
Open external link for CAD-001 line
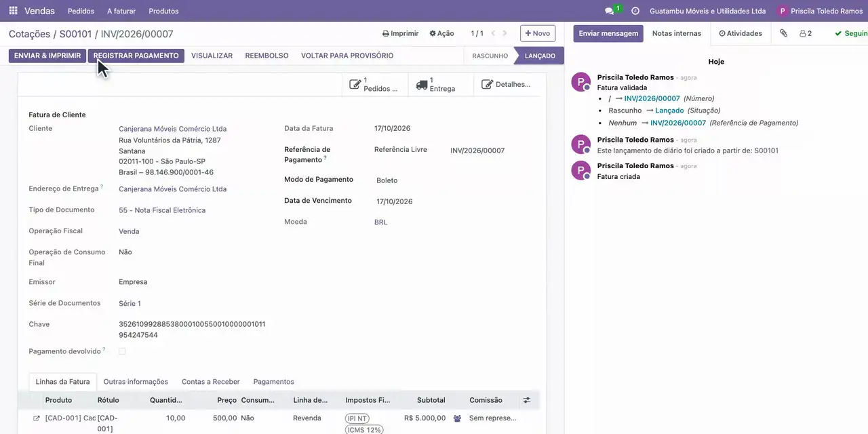pos(37,418)
